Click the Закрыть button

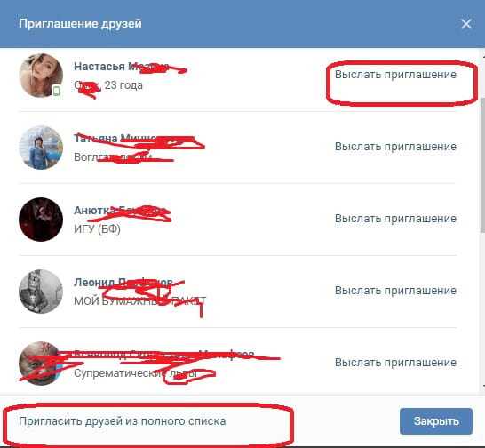point(436,421)
